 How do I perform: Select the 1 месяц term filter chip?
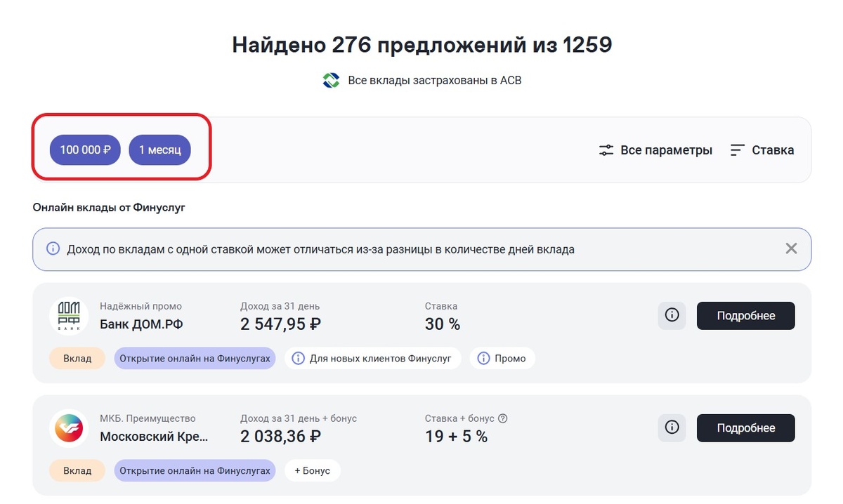[x=159, y=150]
